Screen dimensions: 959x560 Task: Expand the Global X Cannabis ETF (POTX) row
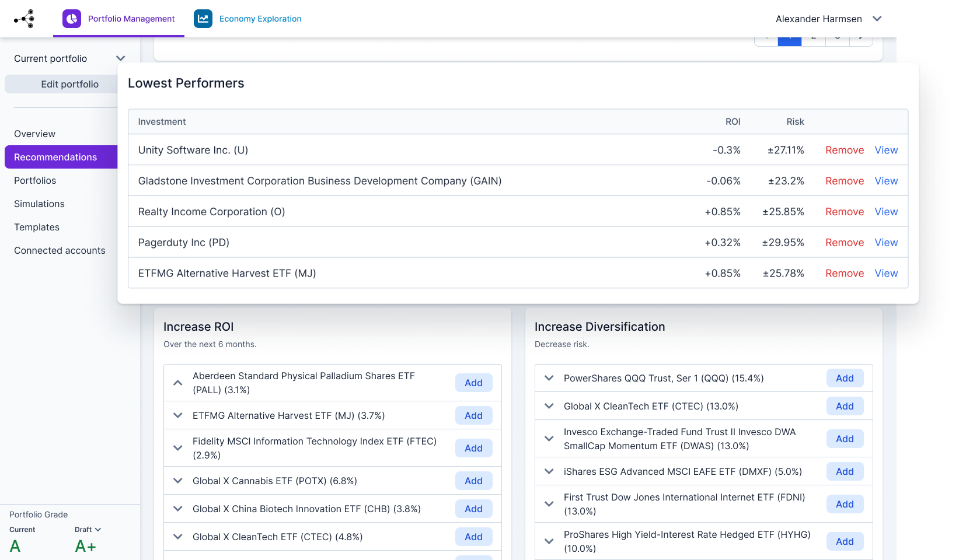tap(178, 481)
